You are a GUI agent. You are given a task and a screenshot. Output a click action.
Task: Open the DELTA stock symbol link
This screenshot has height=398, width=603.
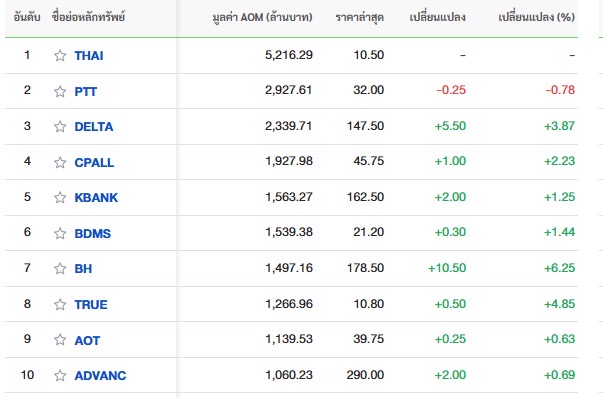(94, 127)
